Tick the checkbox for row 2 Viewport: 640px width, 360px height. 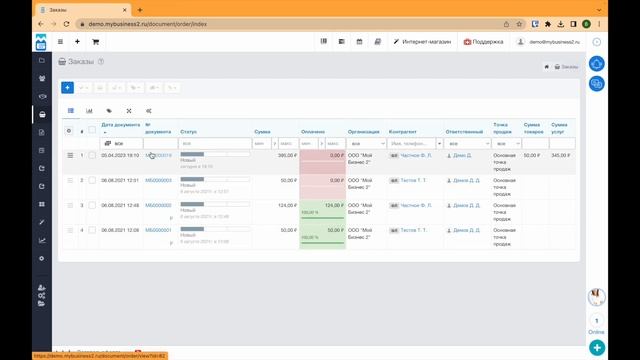[x=92, y=180]
